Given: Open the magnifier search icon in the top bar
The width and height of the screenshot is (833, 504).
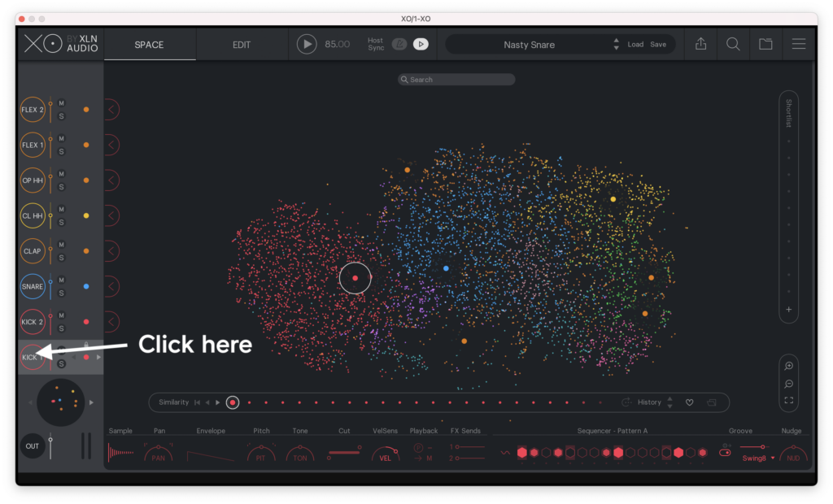Looking at the screenshot, I should [733, 44].
